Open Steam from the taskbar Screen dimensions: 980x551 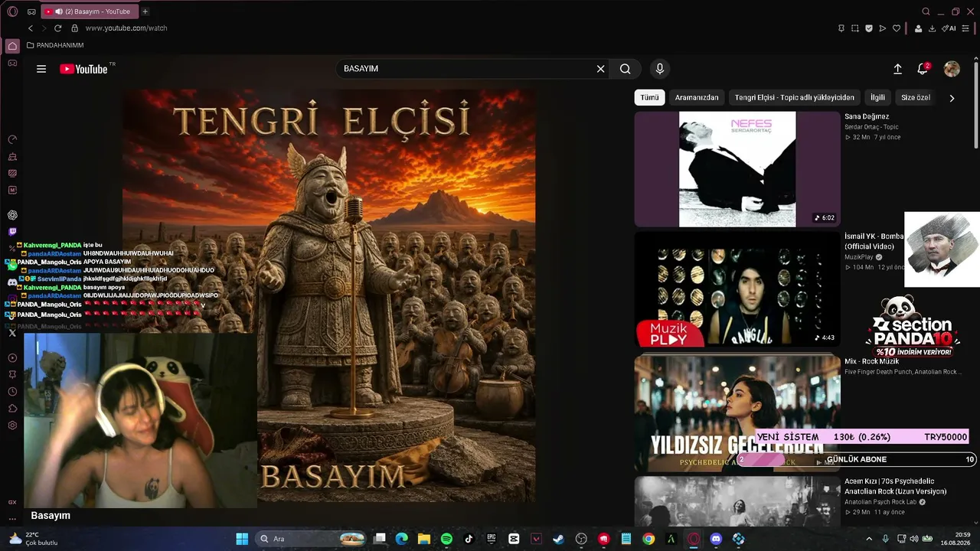point(558,539)
